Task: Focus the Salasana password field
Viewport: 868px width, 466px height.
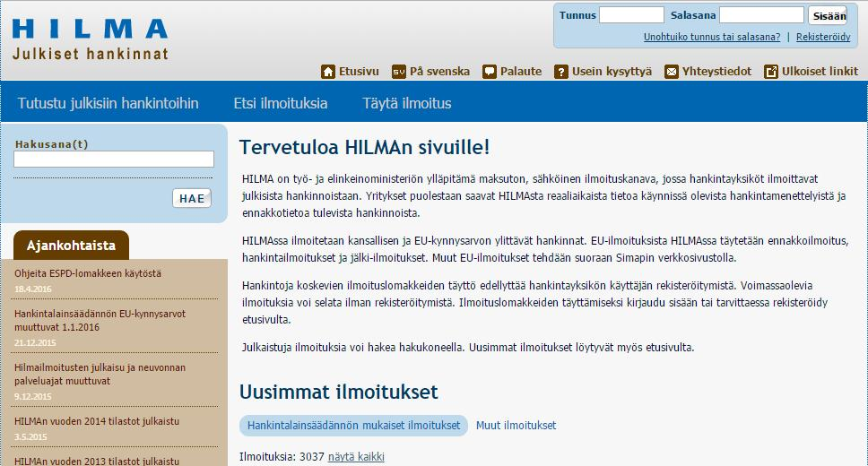Action: (x=761, y=15)
